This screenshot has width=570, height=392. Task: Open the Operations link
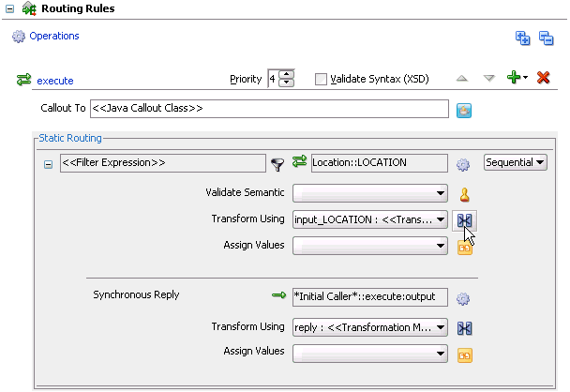click(x=54, y=36)
